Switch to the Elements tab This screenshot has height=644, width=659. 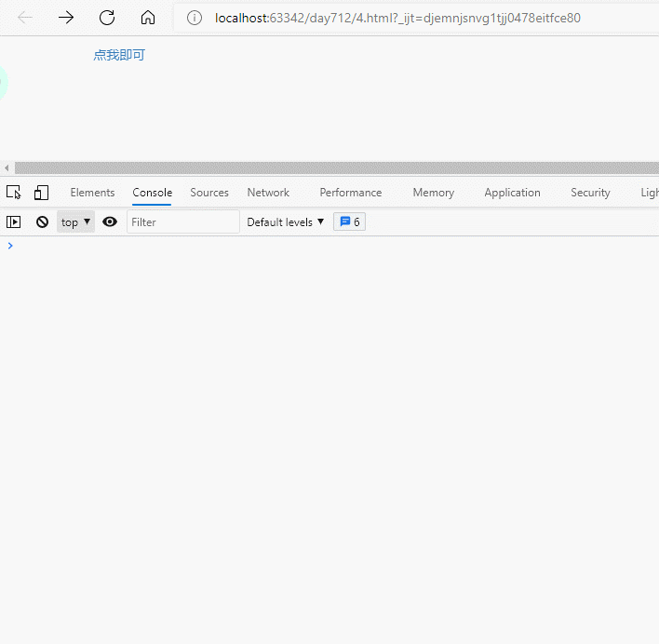[92, 193]
